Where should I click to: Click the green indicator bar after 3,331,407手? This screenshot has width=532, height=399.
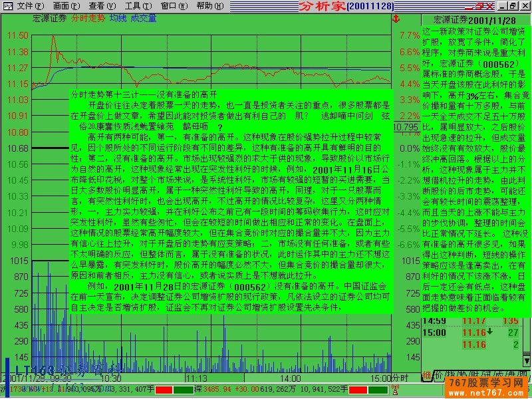point(184,390)
